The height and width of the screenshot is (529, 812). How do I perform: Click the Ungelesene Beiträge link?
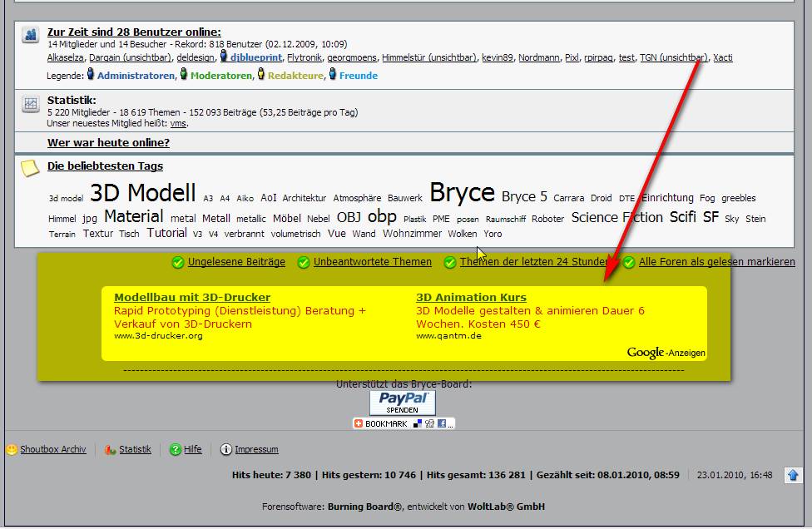click(236, 262)
